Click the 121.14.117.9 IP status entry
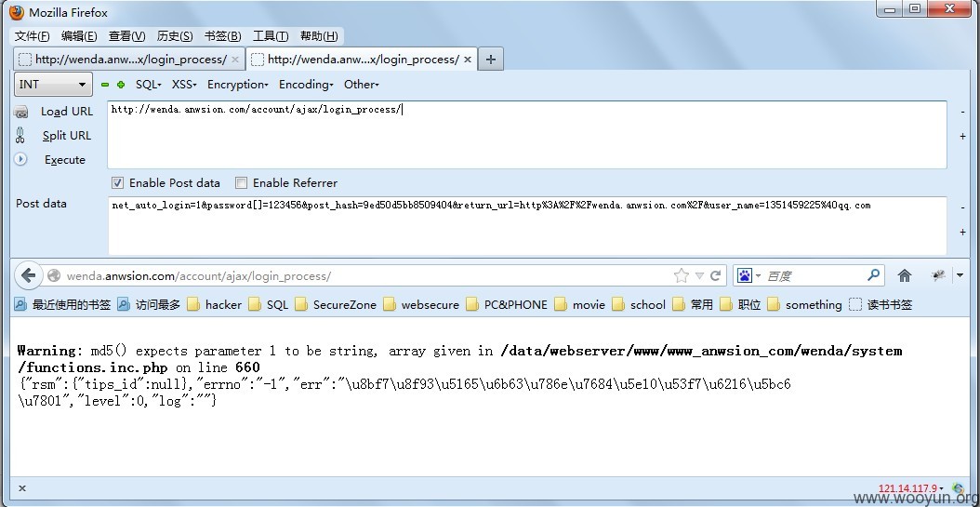 coord(910,488)
